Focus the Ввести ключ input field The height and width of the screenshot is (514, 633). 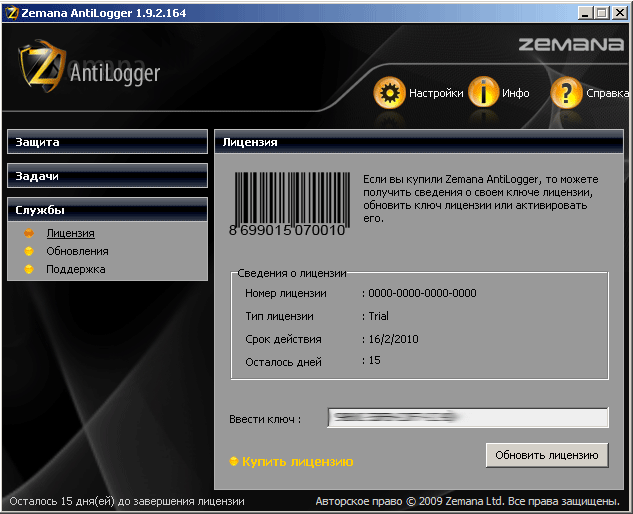point(467,417)
